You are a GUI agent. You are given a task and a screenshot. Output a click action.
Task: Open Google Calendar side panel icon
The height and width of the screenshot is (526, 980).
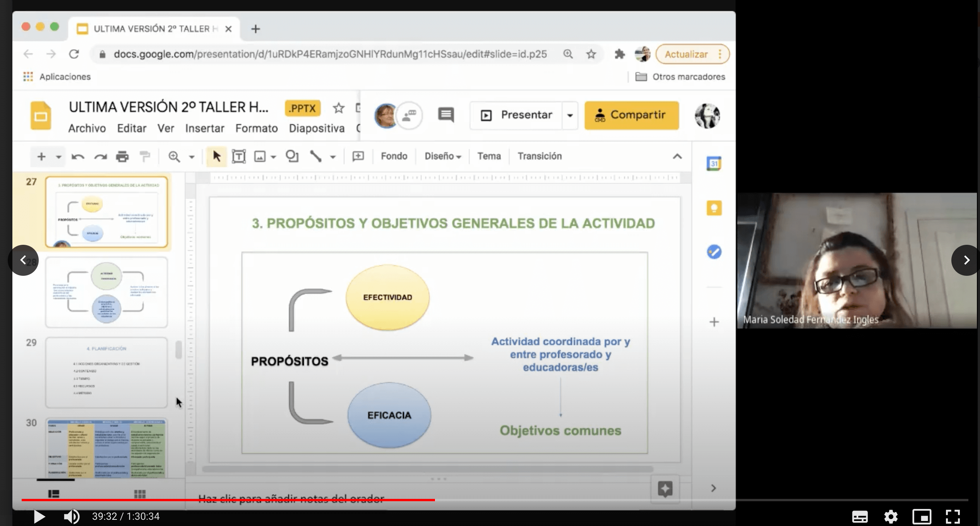coord(714,164)
